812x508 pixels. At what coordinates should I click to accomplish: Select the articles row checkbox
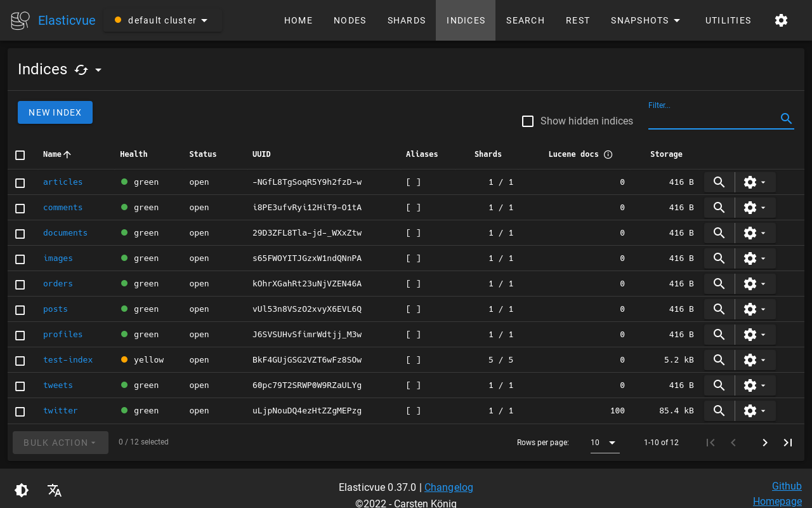[20, 183]
